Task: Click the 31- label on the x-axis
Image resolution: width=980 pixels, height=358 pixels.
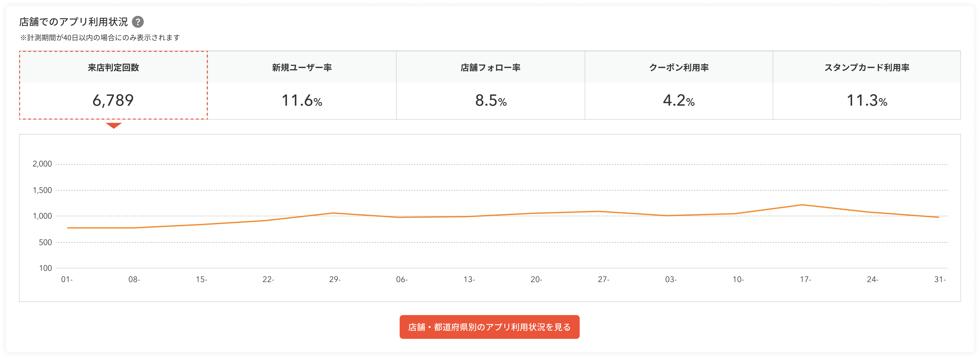Action: [940, 280]
